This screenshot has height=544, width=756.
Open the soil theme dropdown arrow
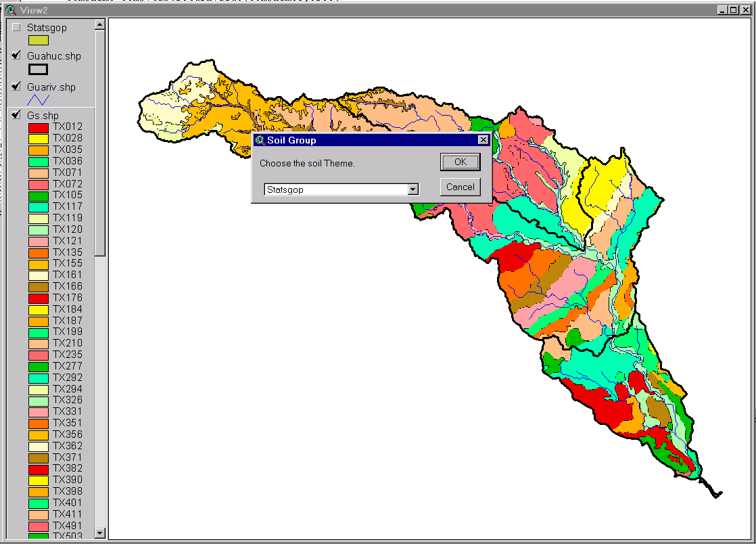412,190
